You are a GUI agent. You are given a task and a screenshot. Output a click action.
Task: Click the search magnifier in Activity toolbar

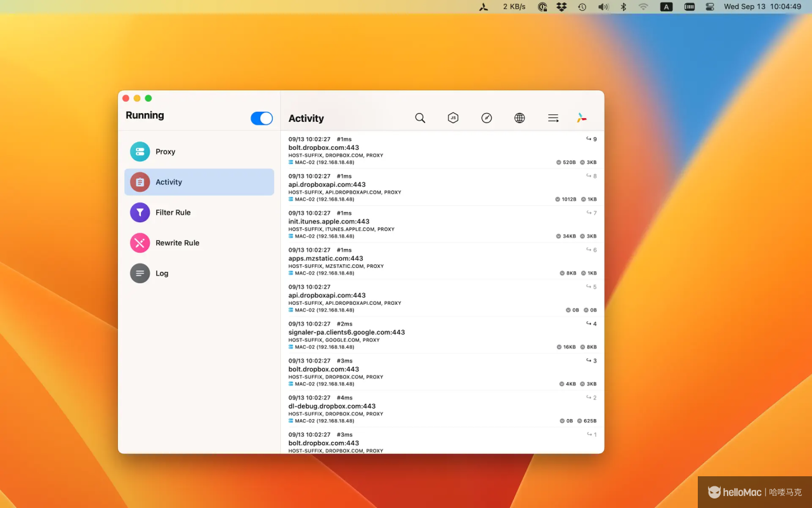point(420,118)
